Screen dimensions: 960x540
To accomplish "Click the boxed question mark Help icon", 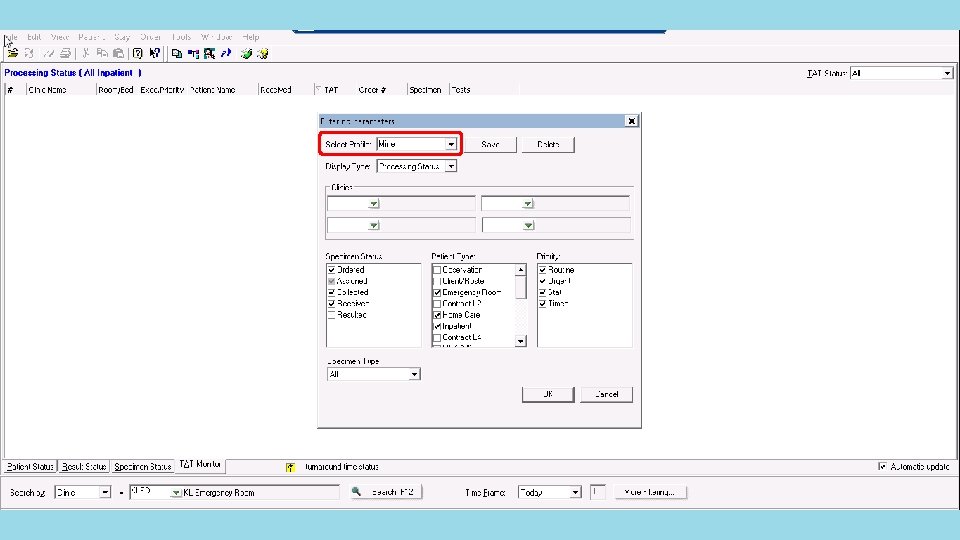I will [138, 53].
